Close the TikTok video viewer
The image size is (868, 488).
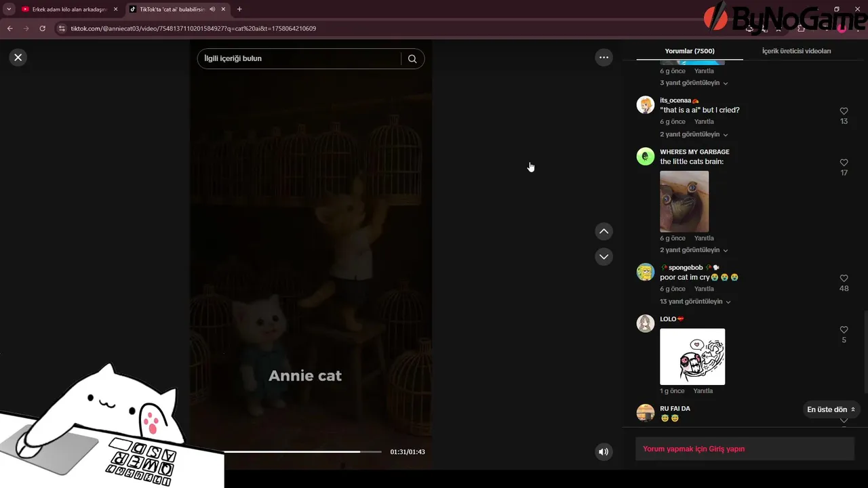pos(18,58)
